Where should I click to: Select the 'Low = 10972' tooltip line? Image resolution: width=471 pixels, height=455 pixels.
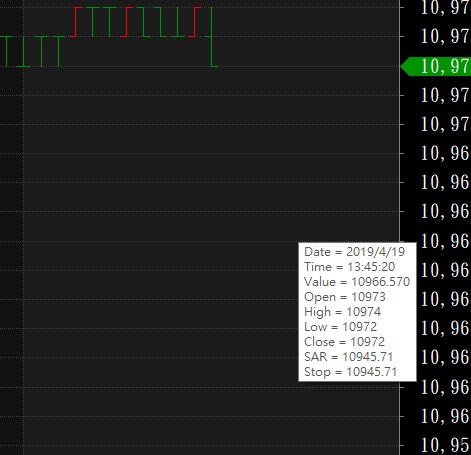(340, 327)
